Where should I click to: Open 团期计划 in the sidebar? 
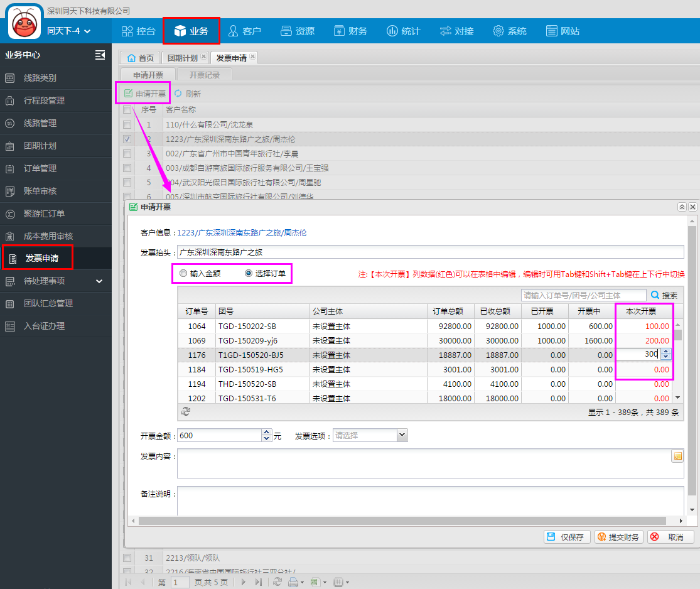pyautogui.click(x=56, y=146)
